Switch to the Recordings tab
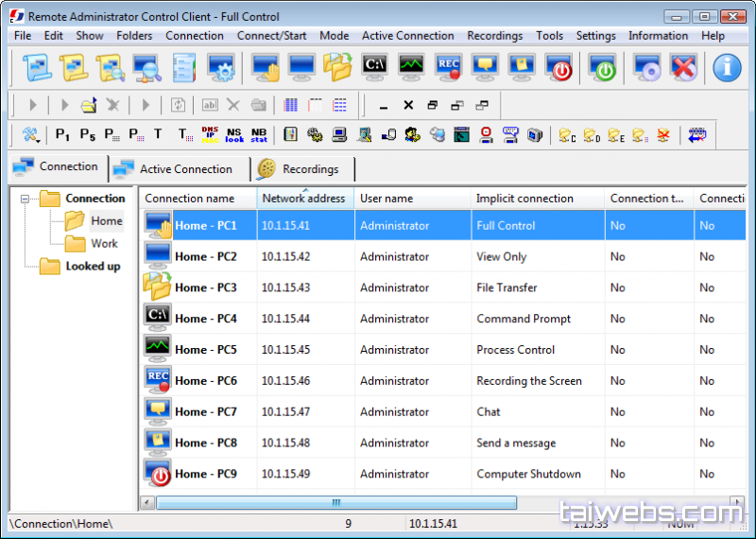This screenshot has height=539, width=756. pyautogui.click(x=309, y=169)
